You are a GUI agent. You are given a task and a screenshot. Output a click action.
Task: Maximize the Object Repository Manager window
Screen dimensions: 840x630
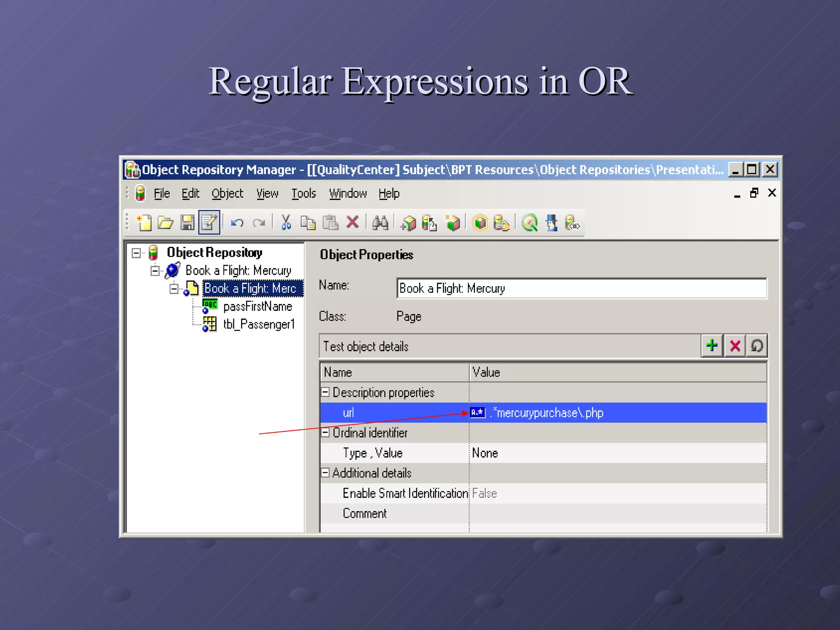[752, 169]
